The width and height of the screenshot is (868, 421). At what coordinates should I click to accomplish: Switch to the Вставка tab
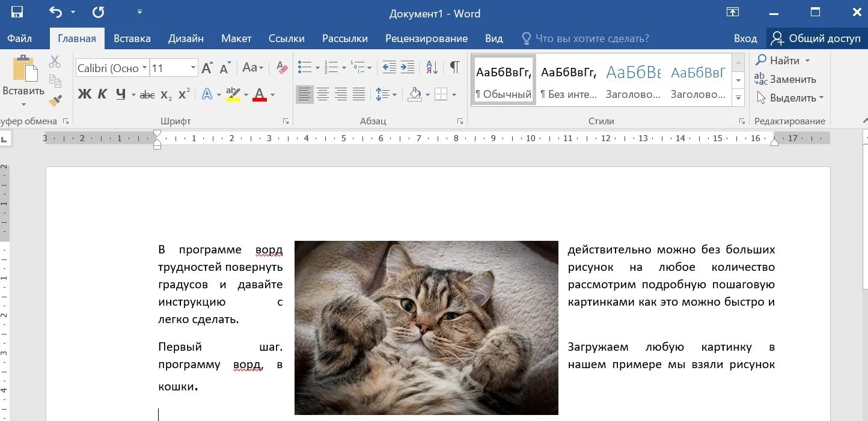(x=132, y=38)
